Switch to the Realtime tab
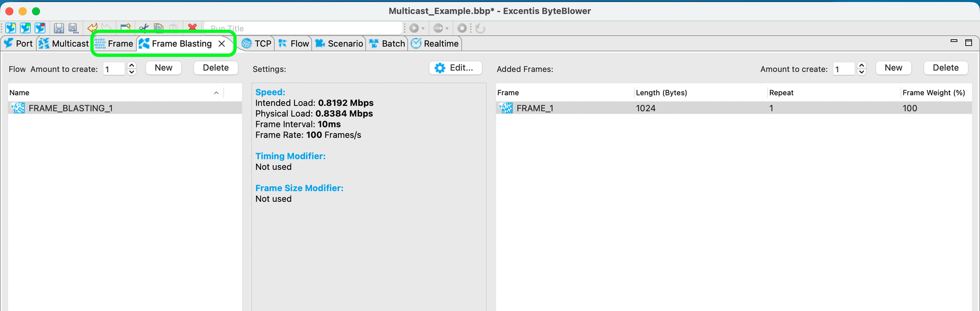Viewport: 980px width, 311px height. (x=435, y=43)
